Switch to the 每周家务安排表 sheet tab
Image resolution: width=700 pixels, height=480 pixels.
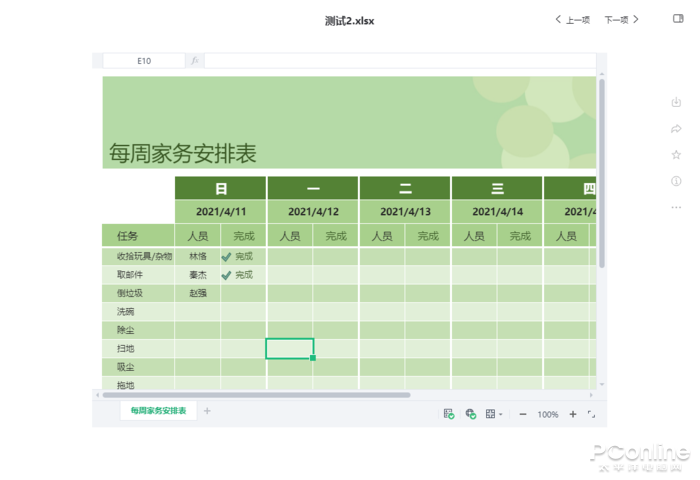[x=157, y=411]
